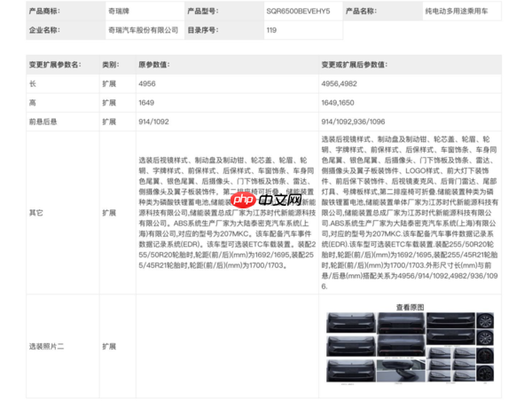Click the 长 parameter row name
The height and width of the screenshot is (401, 532).
(33, 84)
